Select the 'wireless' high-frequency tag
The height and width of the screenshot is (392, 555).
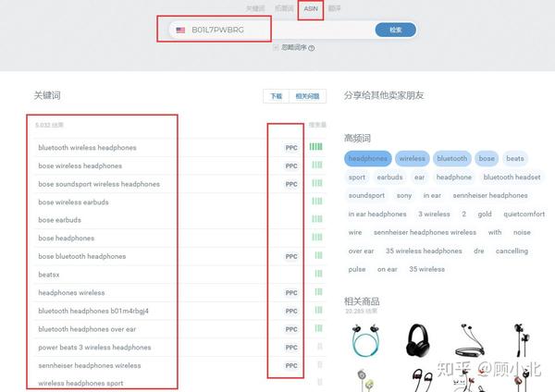412,158
